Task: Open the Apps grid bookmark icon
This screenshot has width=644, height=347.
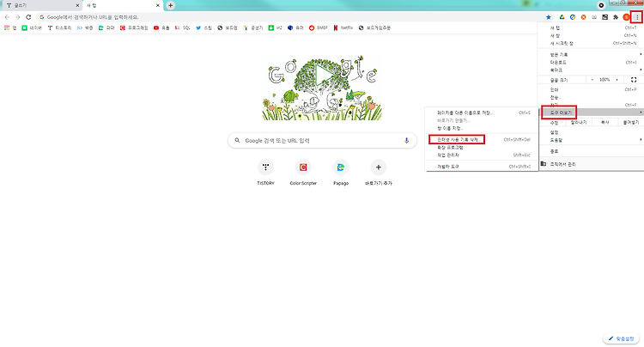Action: point(10,28)
